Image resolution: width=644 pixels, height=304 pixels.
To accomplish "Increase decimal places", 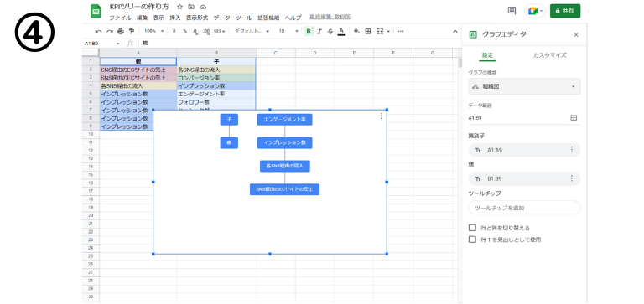I will click(206, 31).
